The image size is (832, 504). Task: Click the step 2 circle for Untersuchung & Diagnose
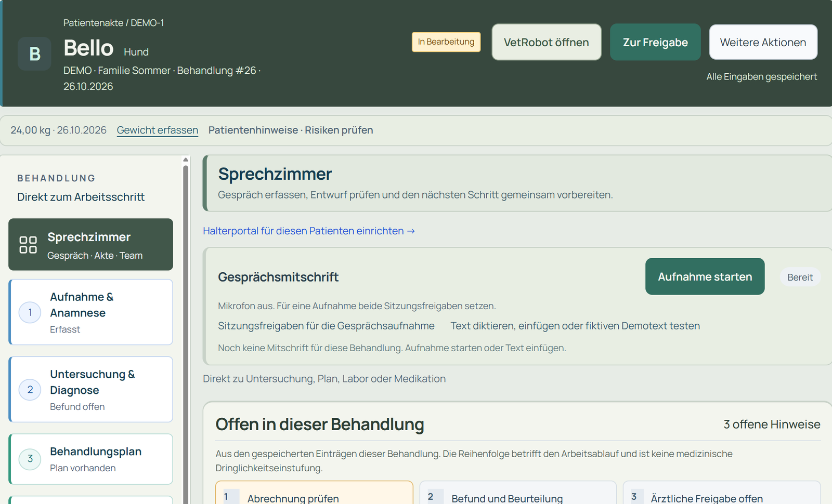click(30, 390)
